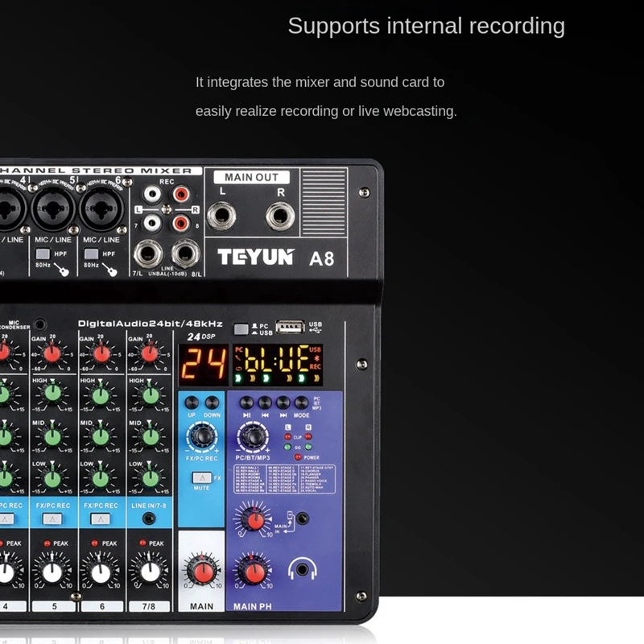Click the DSP effects list table
Image resolution: width=644 pixels, height=644 pixels.
tap(285, 479)
